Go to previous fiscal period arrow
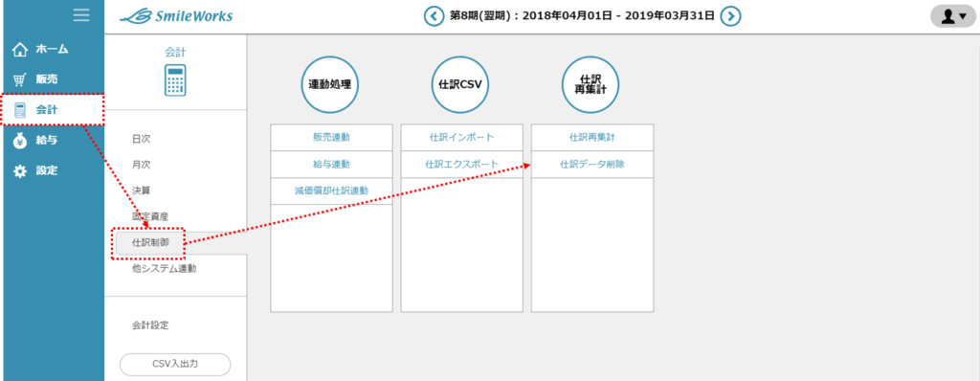This screenshot has width=980, height=381. pyautogui.click(x=434, y=16)
